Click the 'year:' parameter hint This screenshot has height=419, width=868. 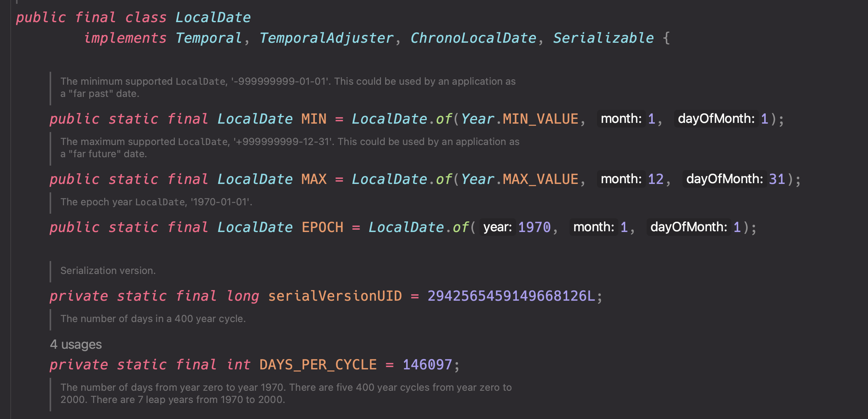pyautogui.click(x=497, y=227)
